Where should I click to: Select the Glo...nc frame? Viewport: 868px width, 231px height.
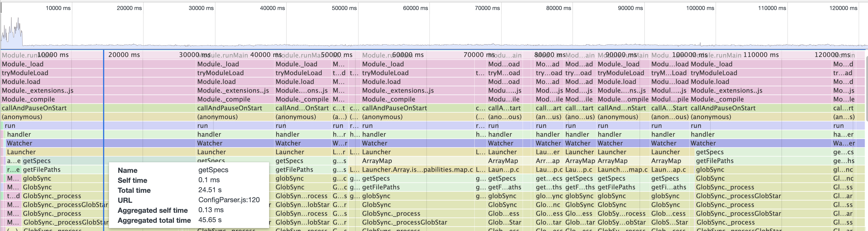[x=549, y=205]
